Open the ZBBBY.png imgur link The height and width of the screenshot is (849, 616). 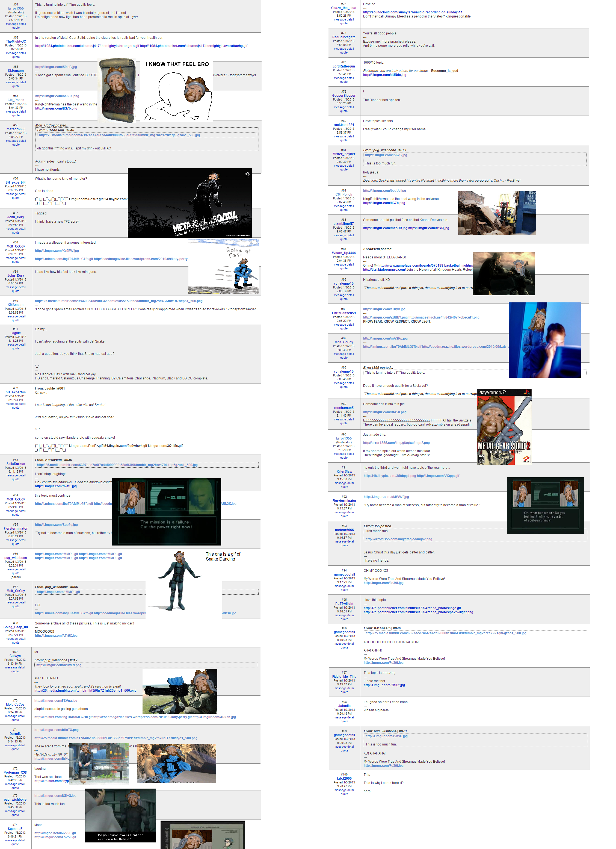coord(385,317)
